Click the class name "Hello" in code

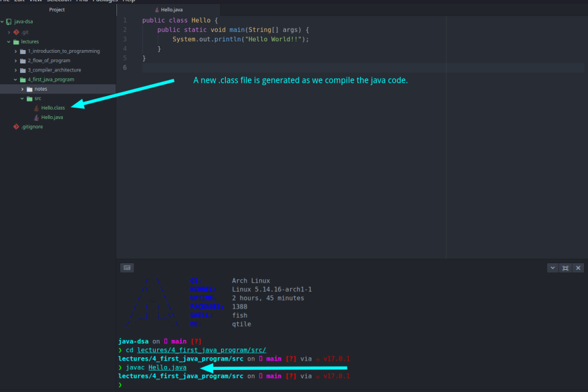point(201,20)
